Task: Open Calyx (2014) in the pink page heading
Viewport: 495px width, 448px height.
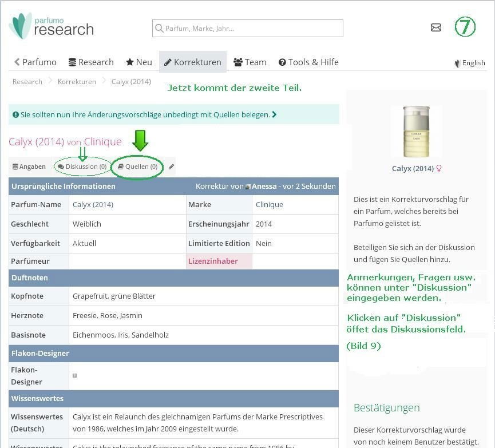Action: 37,142
